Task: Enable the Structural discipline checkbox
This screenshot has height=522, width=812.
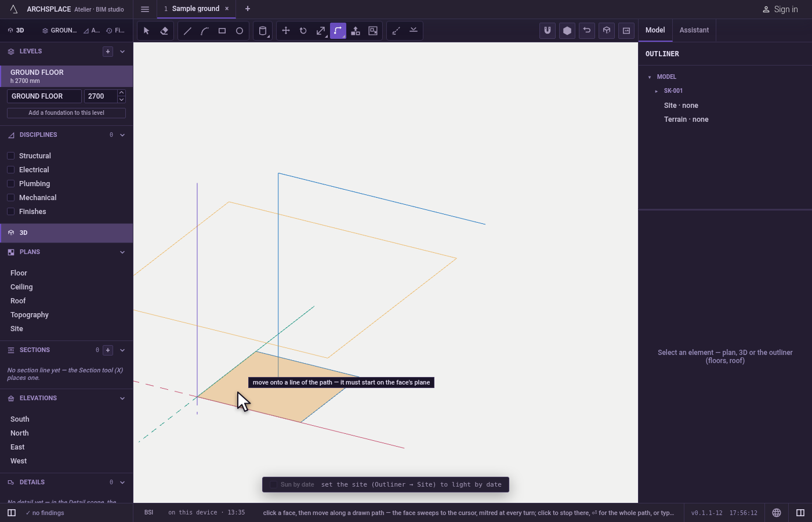Action: [10, 155]
